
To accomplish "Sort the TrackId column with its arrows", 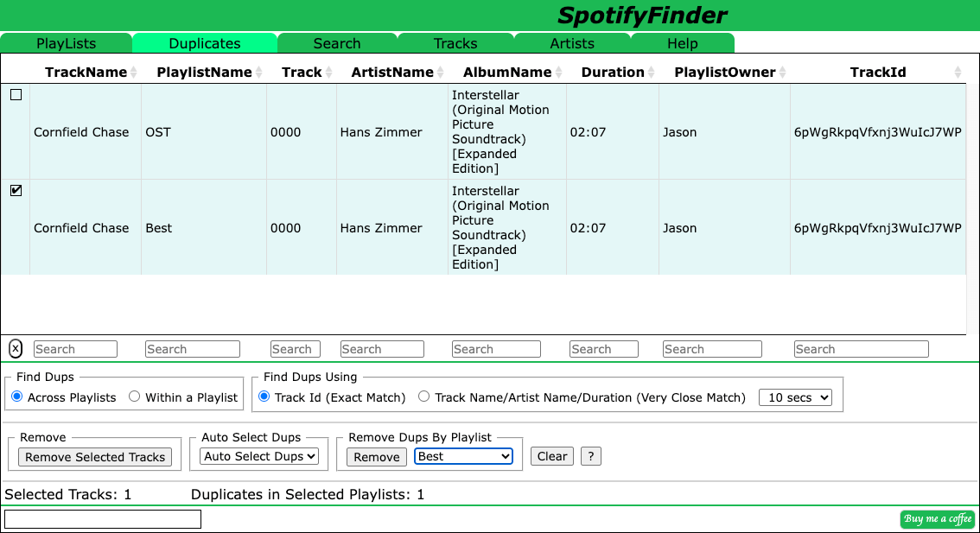I will (x=958, y=72).
